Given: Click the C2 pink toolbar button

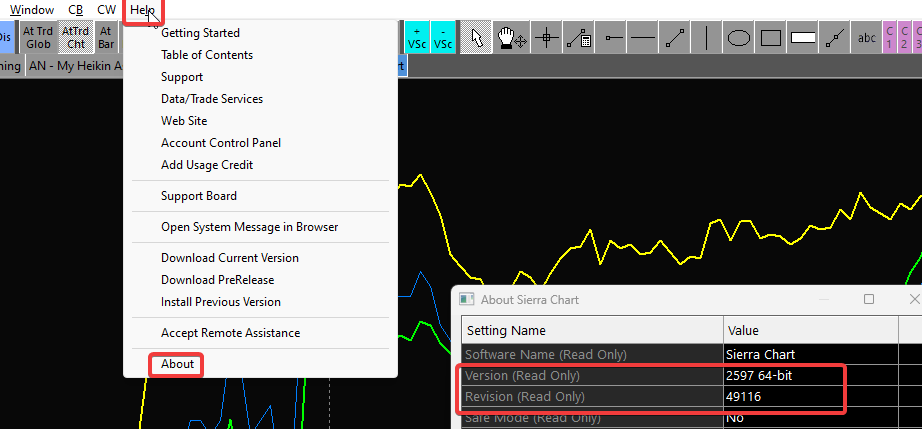Looking at the screenshot, I should tap(904, 38).
